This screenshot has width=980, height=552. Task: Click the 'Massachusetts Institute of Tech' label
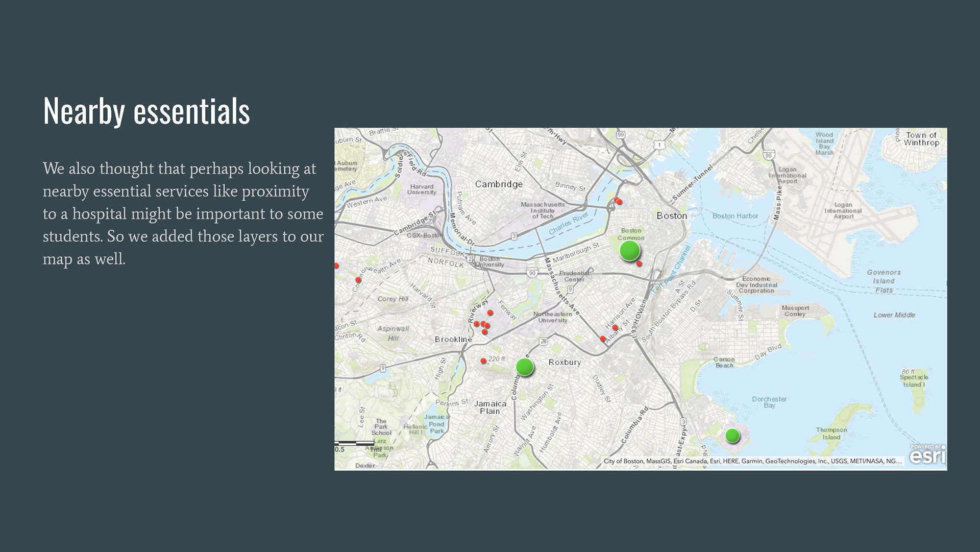tap(543, 210)
